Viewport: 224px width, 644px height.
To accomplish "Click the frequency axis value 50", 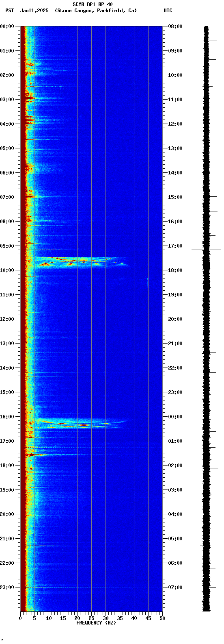I will (x=162, y=618).
